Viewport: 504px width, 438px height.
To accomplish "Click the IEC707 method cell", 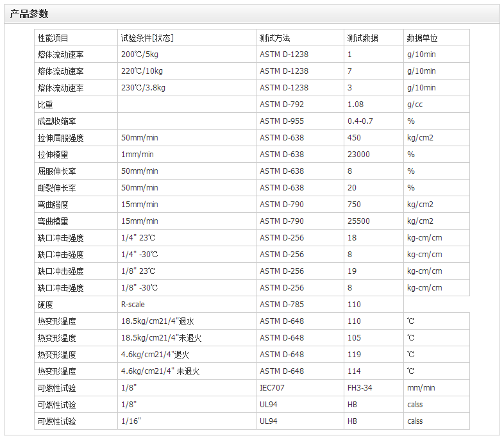I will 300,389.
